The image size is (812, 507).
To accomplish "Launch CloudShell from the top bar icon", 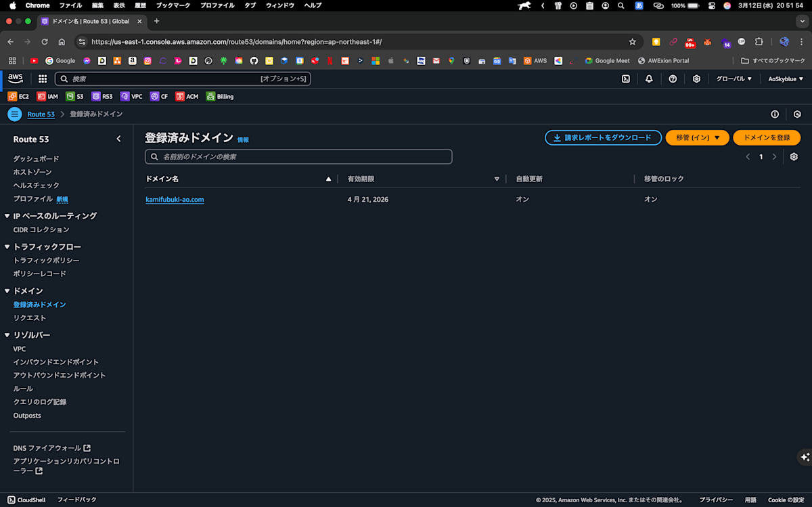I will (x=626, y=79).
